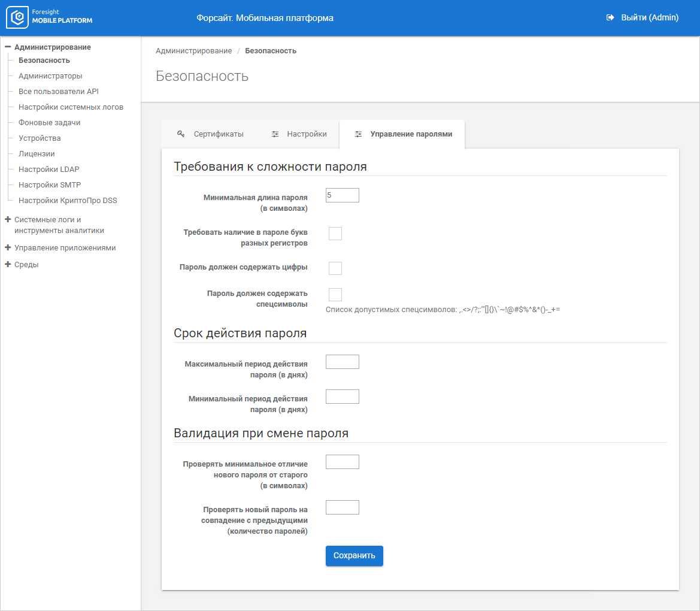The image size is (700, 611).
Task: Collapse the Администрирование tree section
Action: pos(8,47)
